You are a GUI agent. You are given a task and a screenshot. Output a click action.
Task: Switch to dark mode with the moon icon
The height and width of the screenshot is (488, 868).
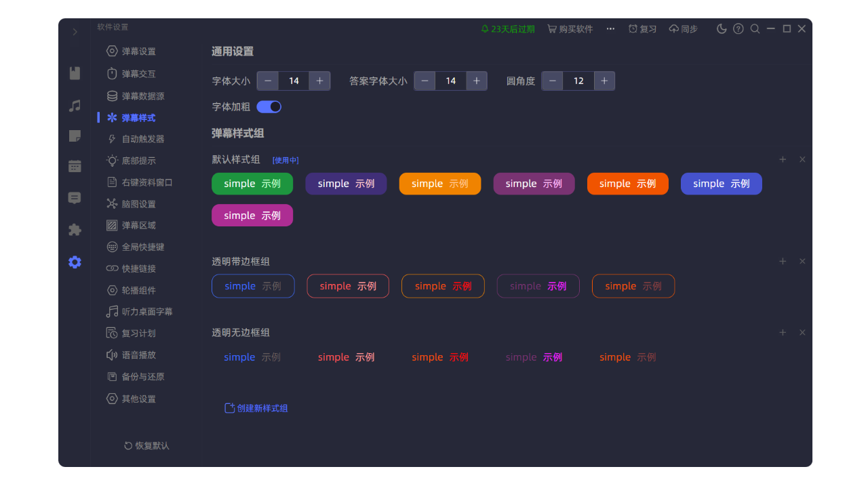[722, 28]
